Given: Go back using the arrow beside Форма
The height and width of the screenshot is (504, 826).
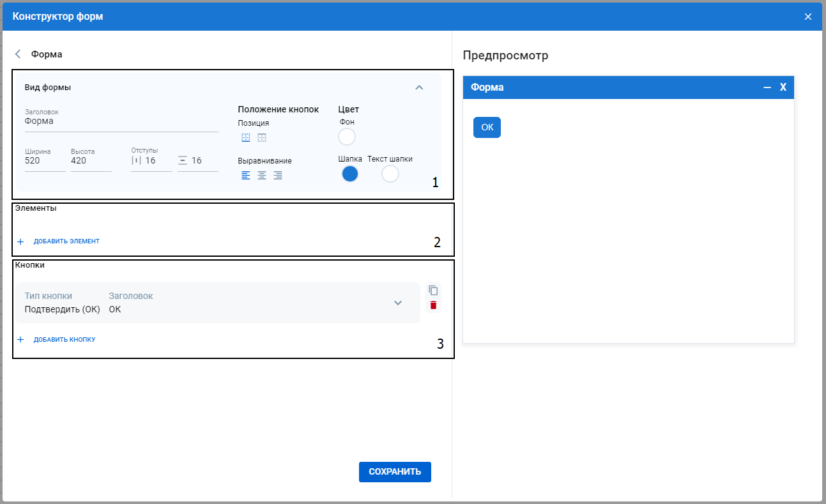Looking at the screenshot, I should (18, 54).
